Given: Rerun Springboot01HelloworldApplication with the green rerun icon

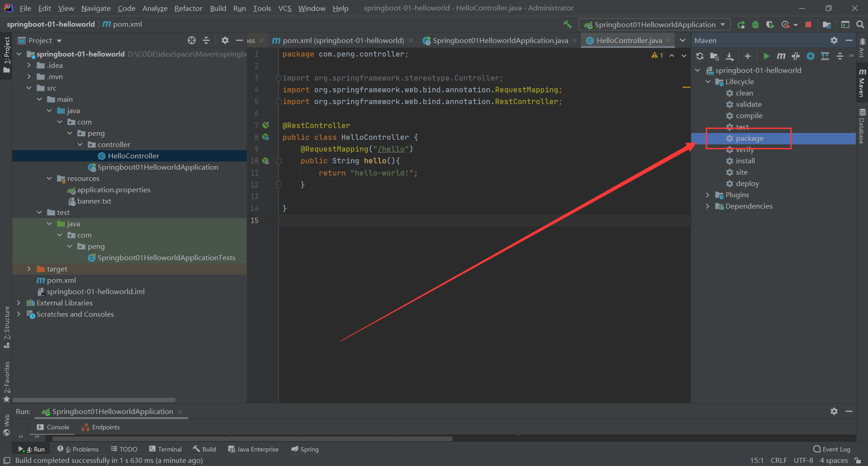Looking at the screenshot, I should tap(741, 24).
